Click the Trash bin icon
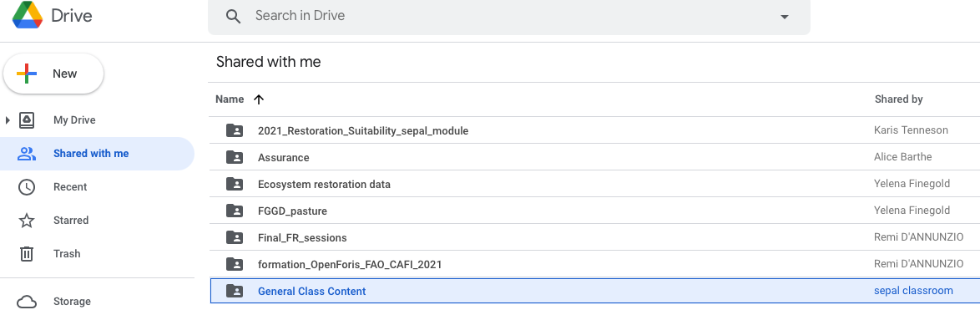 tap(27, 254)
